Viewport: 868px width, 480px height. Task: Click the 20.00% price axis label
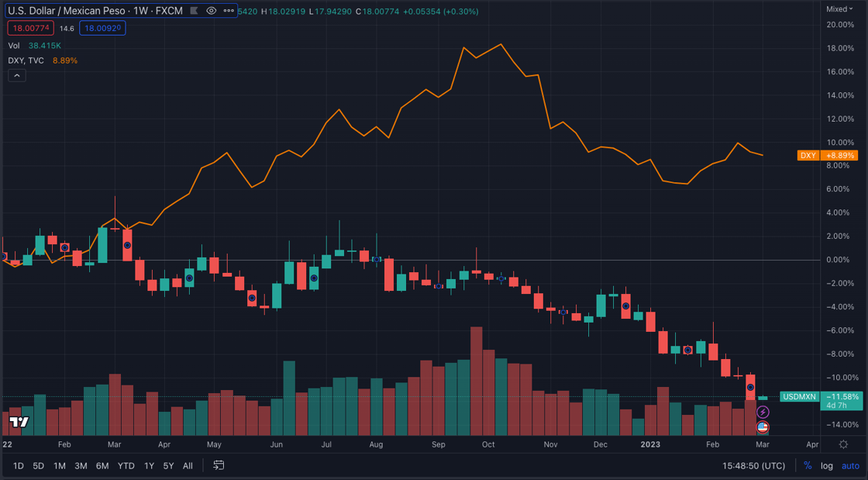coord(840,25)
